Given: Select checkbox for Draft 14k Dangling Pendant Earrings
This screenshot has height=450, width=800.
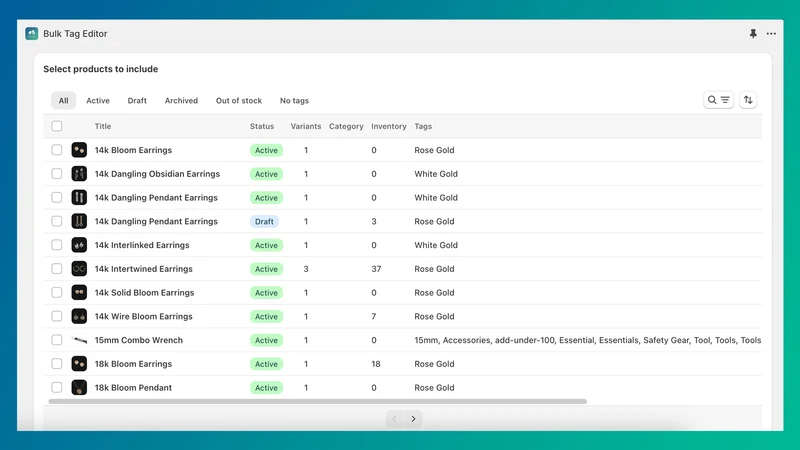Looking at the screenshot, I should point(57,221).
